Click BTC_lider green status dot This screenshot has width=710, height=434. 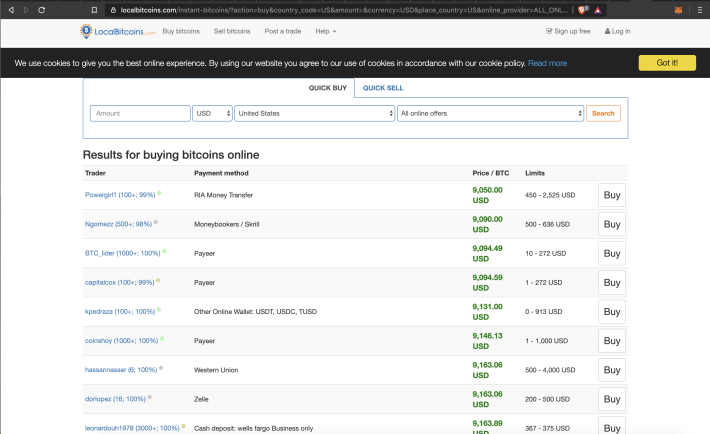pos(164,251)
